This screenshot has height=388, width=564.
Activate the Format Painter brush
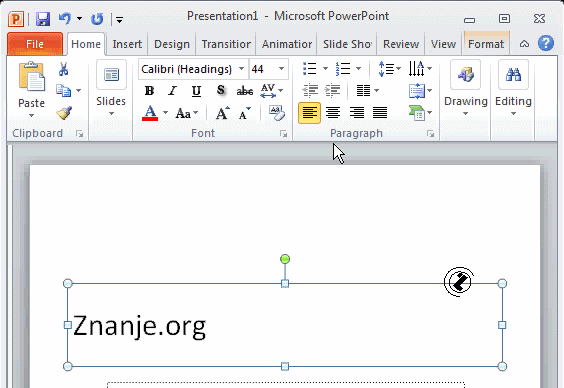coord(64,113)
